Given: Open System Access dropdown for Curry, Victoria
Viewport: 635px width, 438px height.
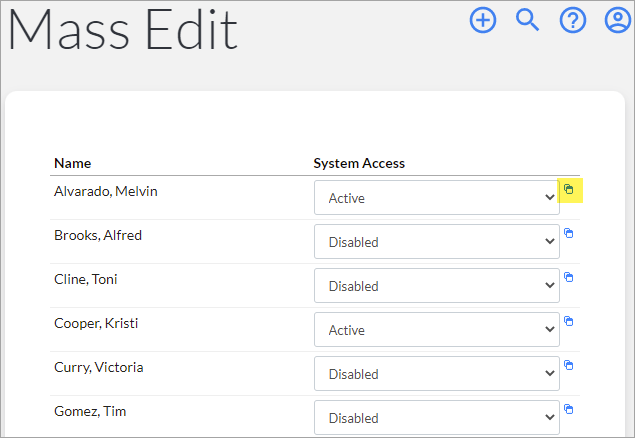Looking at the screenshot, I should point(437,374).
